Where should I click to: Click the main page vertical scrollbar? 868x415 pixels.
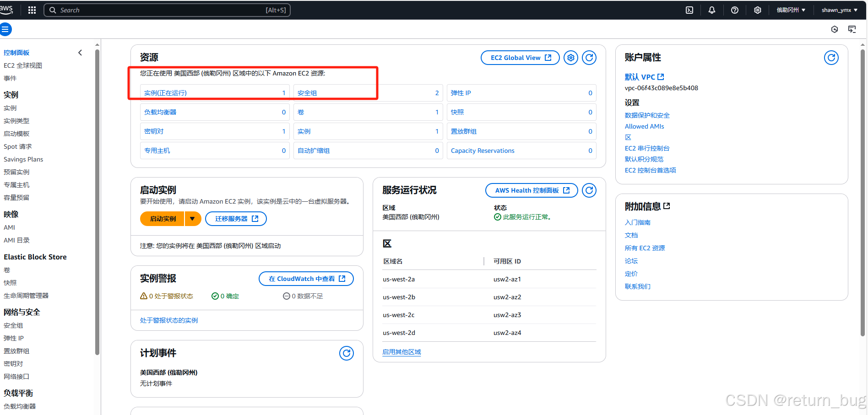click(x=863, y=192)
